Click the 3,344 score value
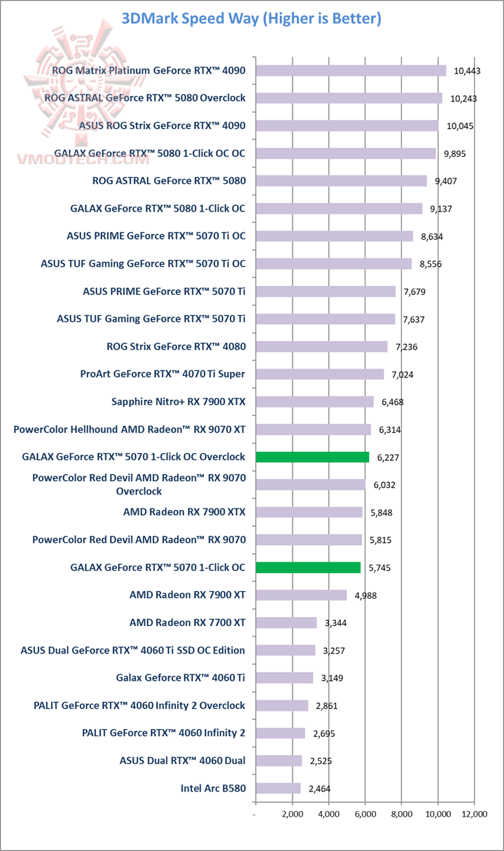 click(336, 623)
